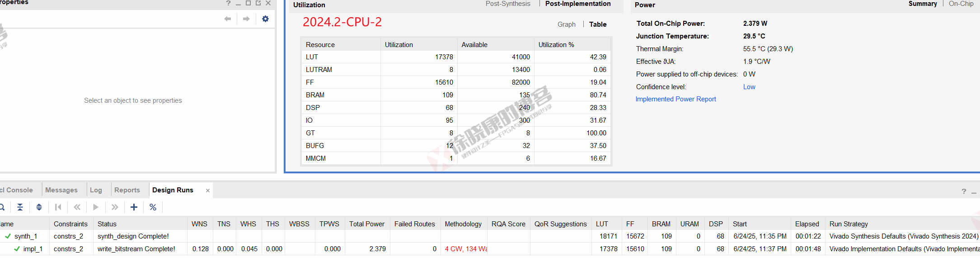
Task: Click the next step double-arrow icon
Action: (115, 207)
